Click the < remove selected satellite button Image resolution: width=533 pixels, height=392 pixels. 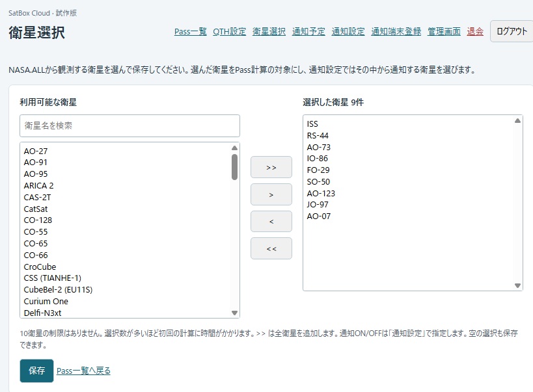pyautogui.click(x=271, y=222)
